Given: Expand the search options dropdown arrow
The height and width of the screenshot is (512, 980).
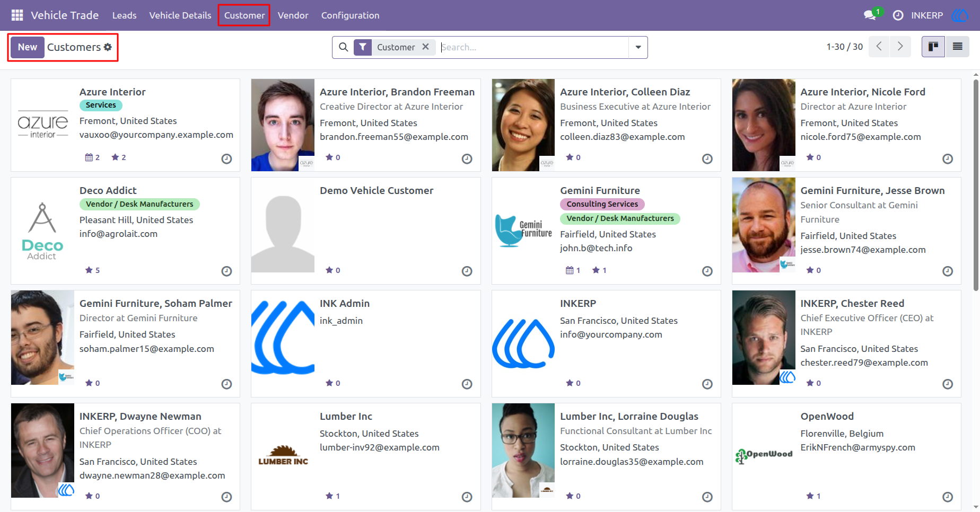Looking at the screenshot, I should click(638, 47).
